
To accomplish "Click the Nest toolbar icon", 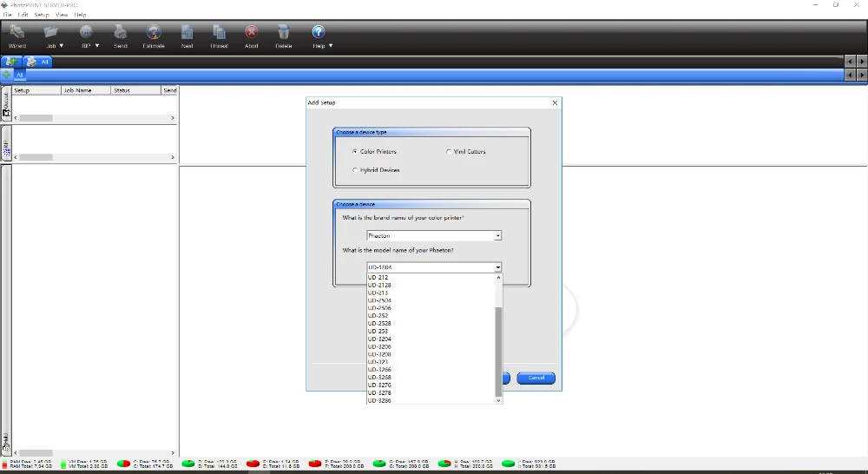I will point(187,32).
